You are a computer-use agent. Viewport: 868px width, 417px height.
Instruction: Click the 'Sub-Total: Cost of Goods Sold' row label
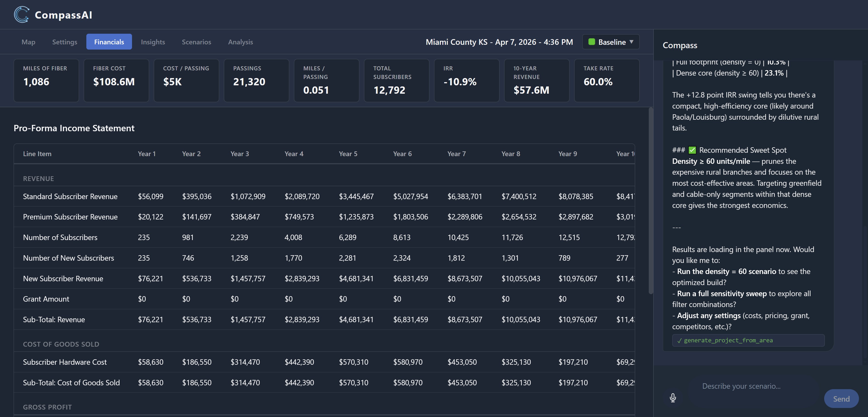point(71,383)
